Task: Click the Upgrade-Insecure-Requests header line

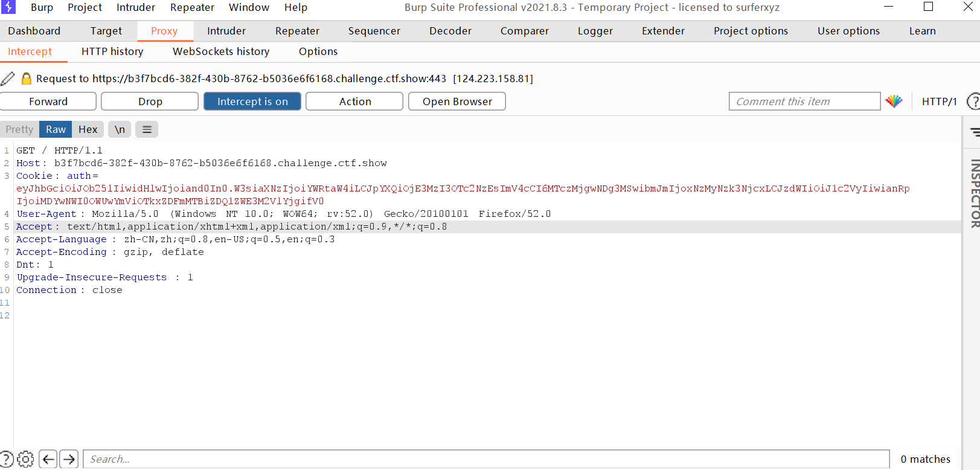Action: [x=104, y=277]
